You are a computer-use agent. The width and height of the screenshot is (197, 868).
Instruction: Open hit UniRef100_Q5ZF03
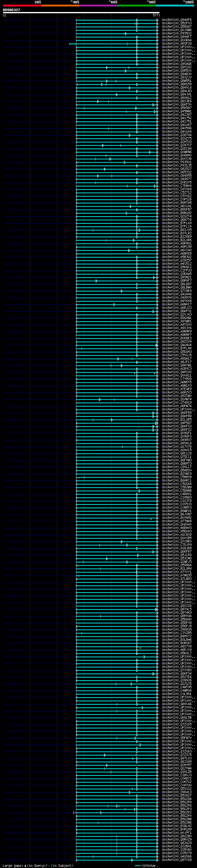[177, 23]
